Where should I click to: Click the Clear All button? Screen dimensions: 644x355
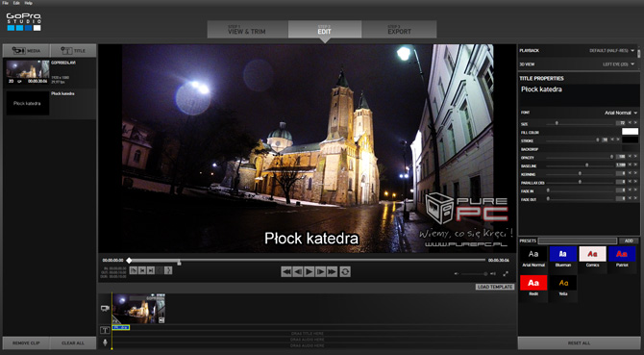click(73, 342)
